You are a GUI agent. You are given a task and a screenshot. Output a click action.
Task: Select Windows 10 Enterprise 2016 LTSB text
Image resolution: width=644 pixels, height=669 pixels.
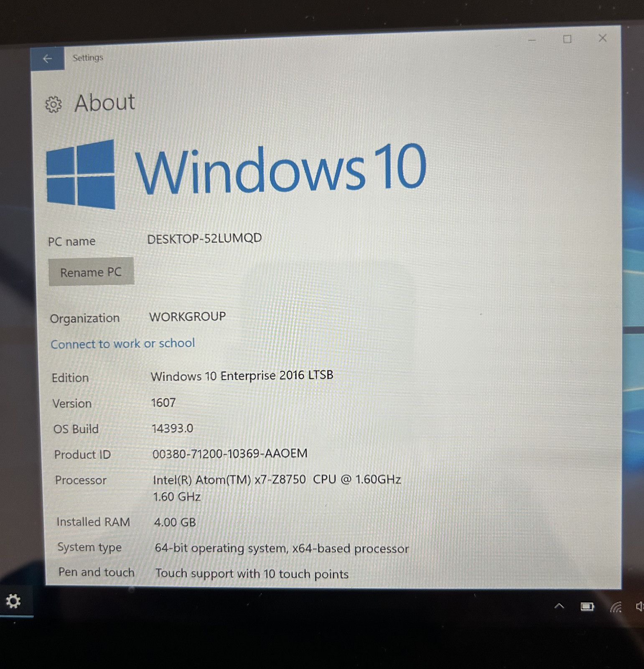pyautogui.click(x=242, y=375)
